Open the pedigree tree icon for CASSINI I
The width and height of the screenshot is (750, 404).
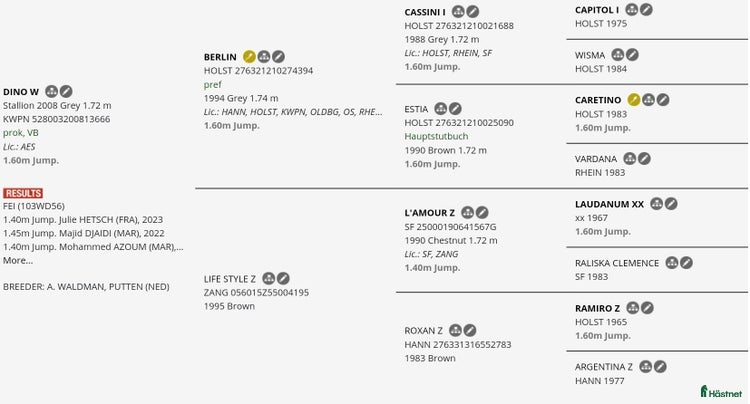coord(458,11)
